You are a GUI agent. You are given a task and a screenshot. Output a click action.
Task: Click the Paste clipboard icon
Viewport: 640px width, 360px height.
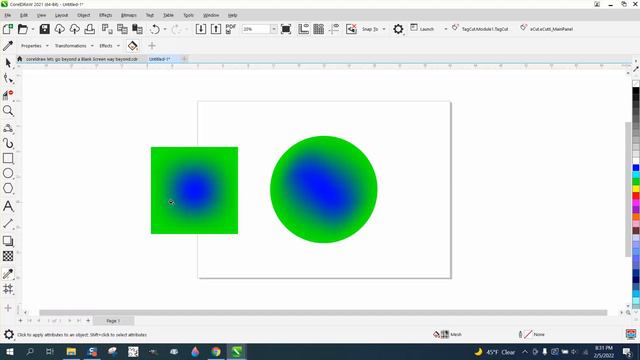coord(138,29)
